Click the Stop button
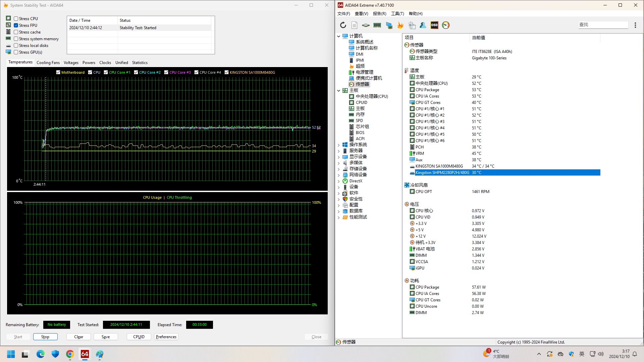This screenshot has height=362, width=644. [45, 337]
